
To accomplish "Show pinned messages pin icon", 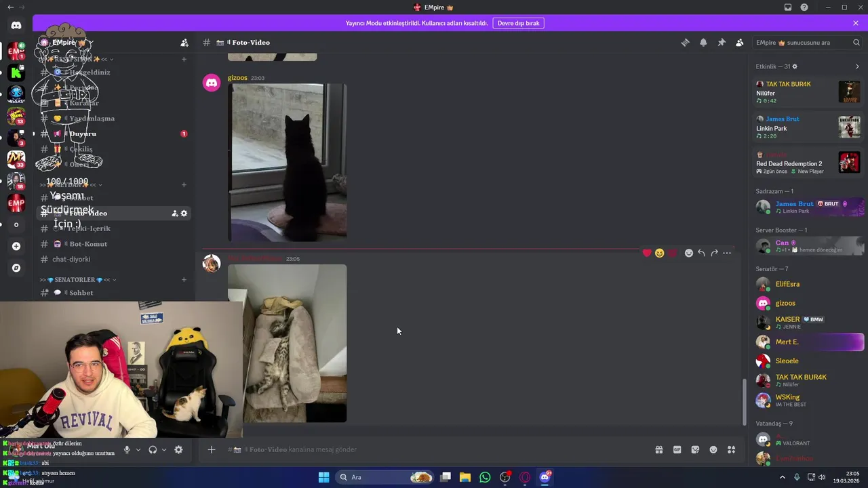I will (722, 43).
